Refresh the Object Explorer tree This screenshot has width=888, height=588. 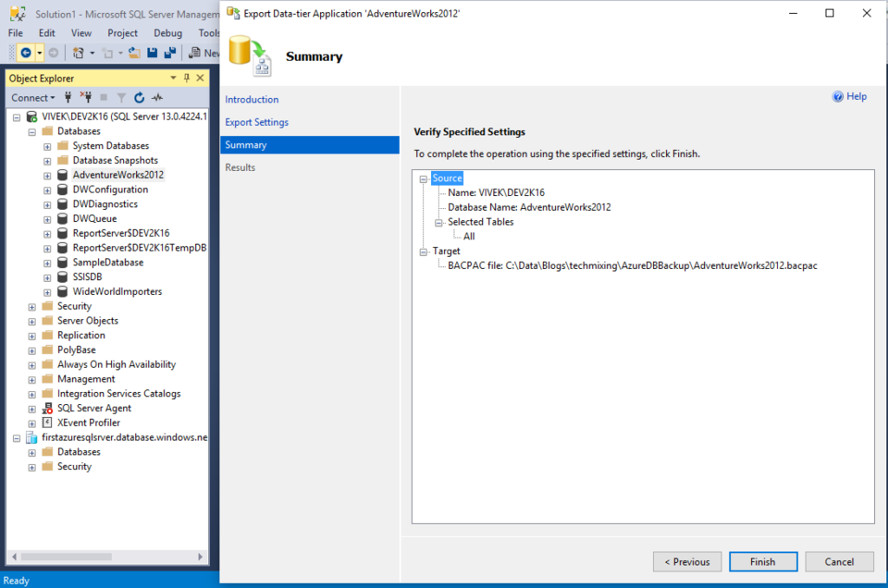coord(139,97)
